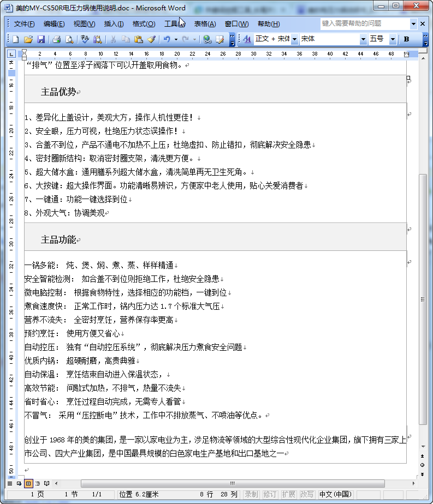This screenshot has width=433, height=504.
Task: Click the heading 主品功能
Action: pos(58,240)
